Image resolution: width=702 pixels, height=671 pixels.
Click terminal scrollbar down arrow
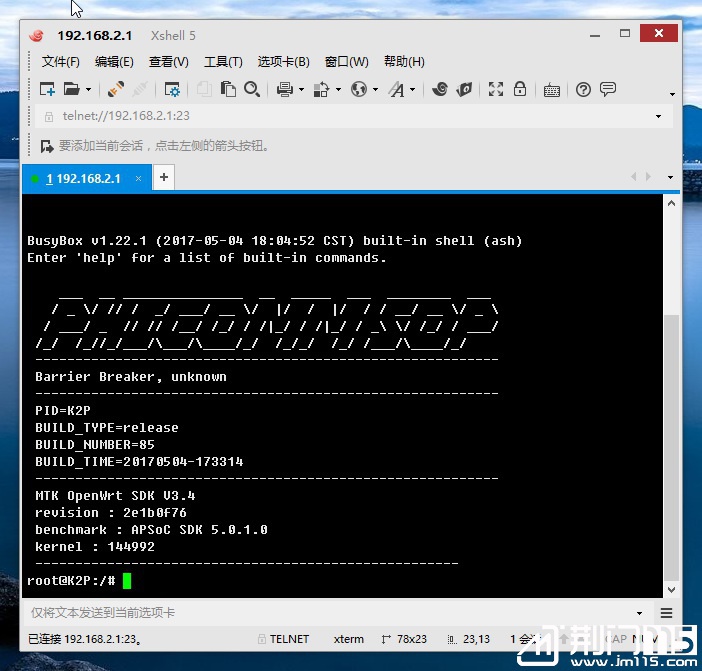point(671,590)
